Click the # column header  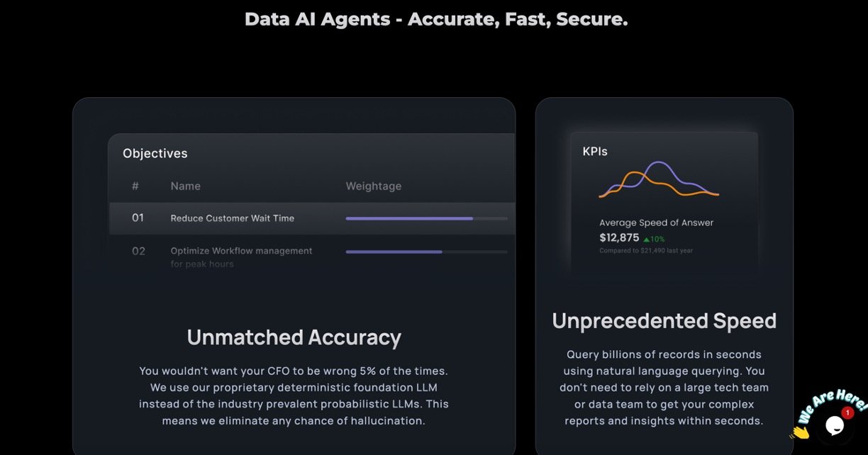pos(135,186)
